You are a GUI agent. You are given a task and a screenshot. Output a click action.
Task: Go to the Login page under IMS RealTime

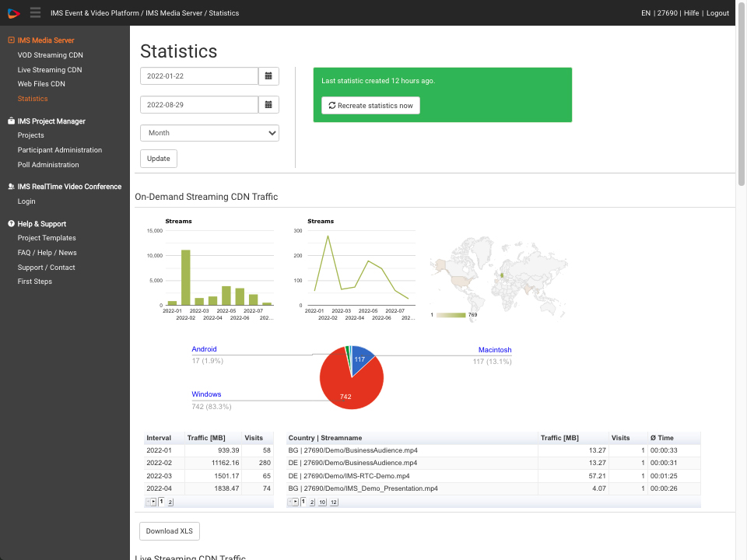click(x=26, y=201)
